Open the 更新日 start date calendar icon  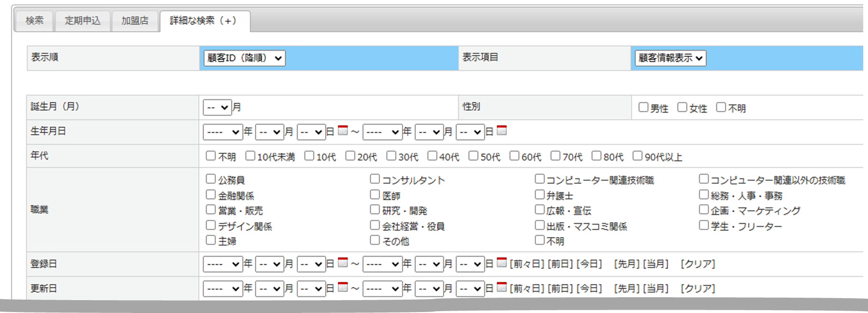pyautogui.click(x=342, y=287)
